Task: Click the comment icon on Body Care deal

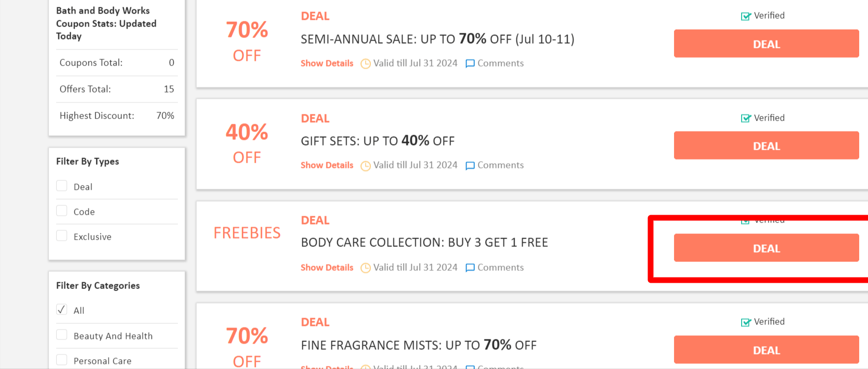Action: pyautogui.click(x=470, y=268)
